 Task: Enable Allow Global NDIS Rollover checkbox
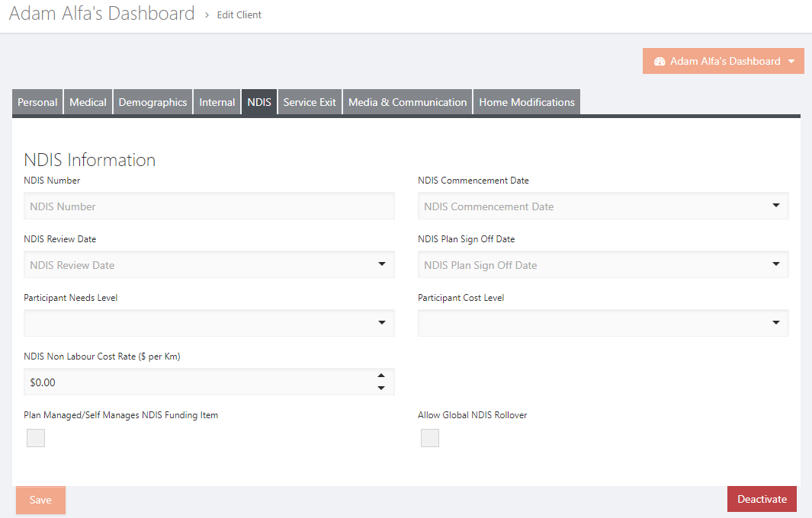coord(430,438)
